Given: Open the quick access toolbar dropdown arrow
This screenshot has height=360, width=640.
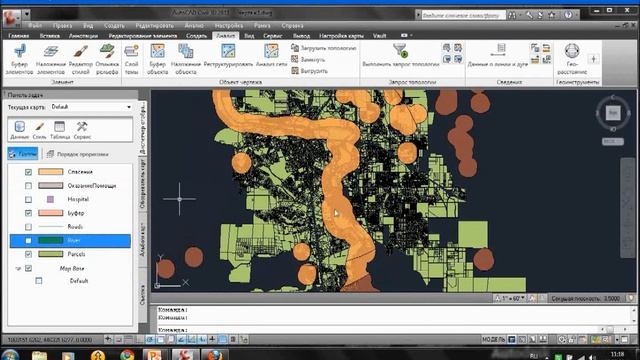Looking at the screenshot, I should pyautogui.click(x=27, y=15).
